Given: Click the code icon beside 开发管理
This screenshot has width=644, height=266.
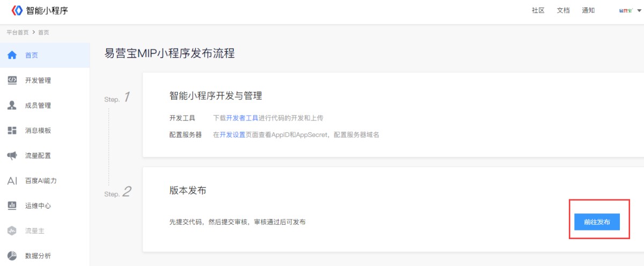Looking at the screenshot, I should pos(12,80).
